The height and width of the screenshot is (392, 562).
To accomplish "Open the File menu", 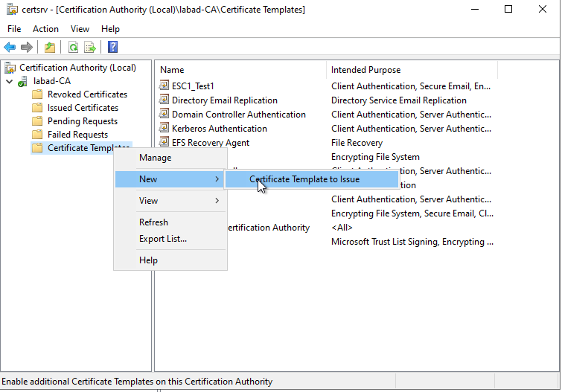I will (x=14, y=29).
